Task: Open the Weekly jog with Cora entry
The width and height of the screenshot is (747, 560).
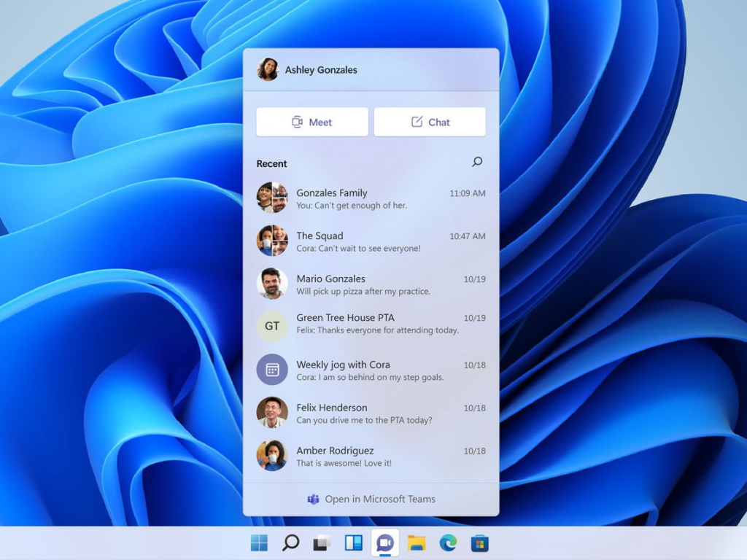Action: 371,370
